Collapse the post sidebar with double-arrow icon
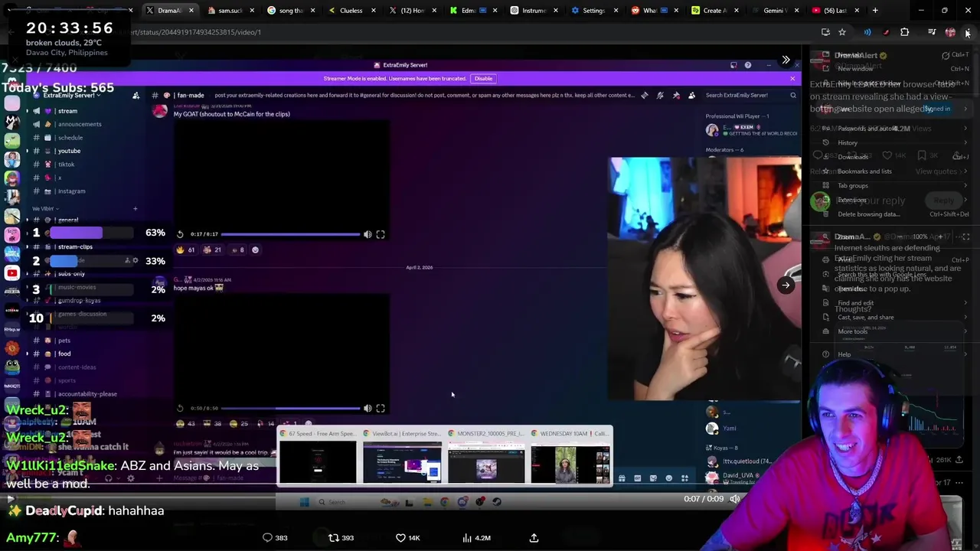The image size is (980, 551). [x=786, y=60]
